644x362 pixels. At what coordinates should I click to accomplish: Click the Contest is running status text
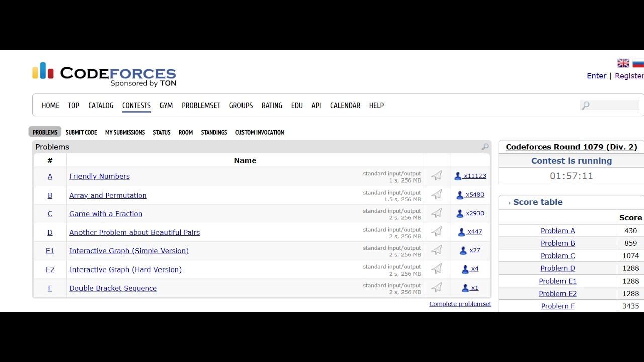click(x=572, y=161)
